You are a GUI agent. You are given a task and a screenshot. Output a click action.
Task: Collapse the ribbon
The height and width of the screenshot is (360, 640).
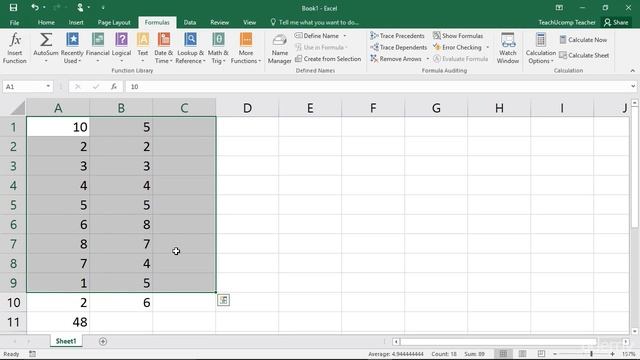click(633, 71)
